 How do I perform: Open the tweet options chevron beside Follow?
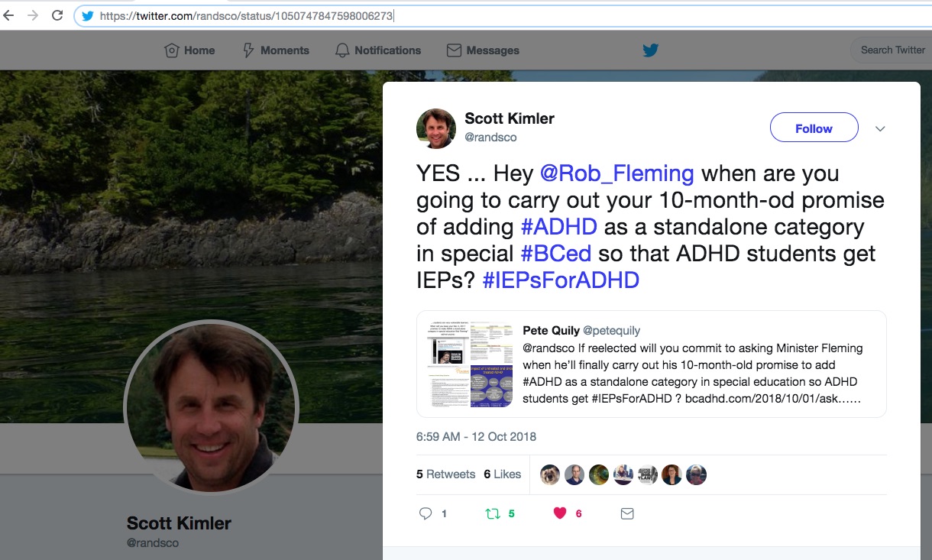(x=880, y=128)
